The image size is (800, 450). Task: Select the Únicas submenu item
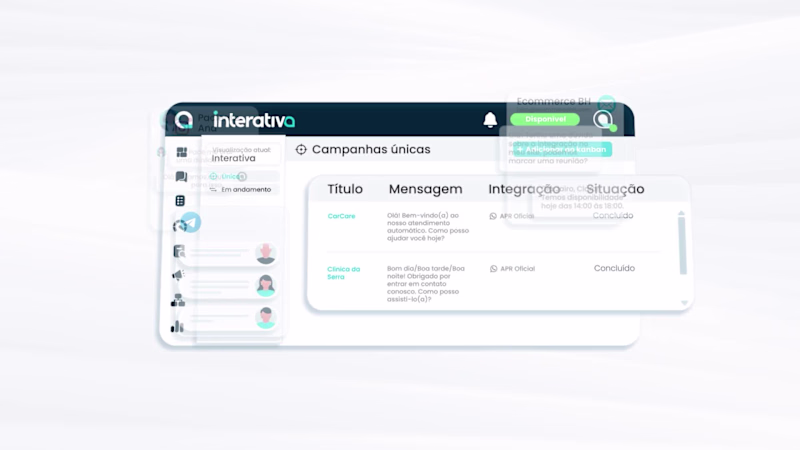tap(244, 177)
